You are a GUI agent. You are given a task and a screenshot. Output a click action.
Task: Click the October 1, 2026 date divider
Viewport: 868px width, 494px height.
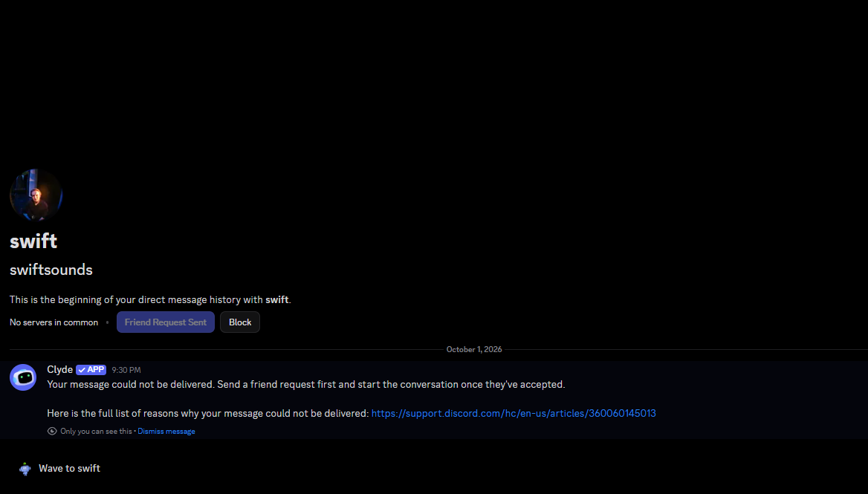474,350
